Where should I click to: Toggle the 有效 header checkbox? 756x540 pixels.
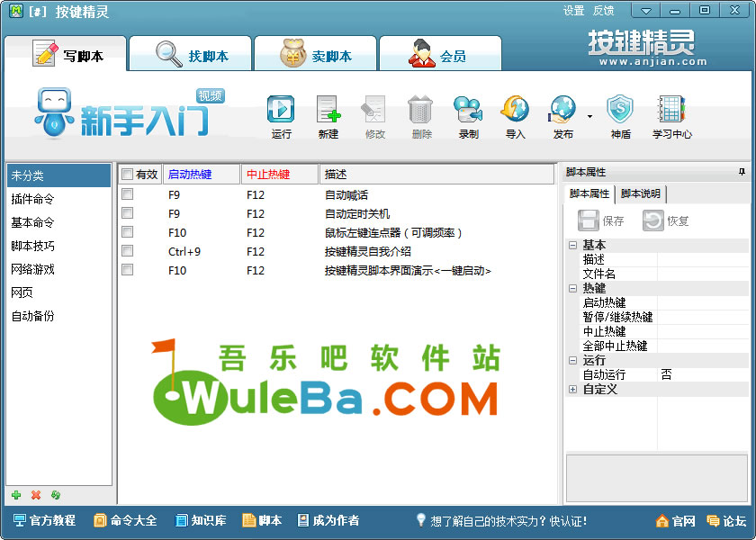click(127, 174)
